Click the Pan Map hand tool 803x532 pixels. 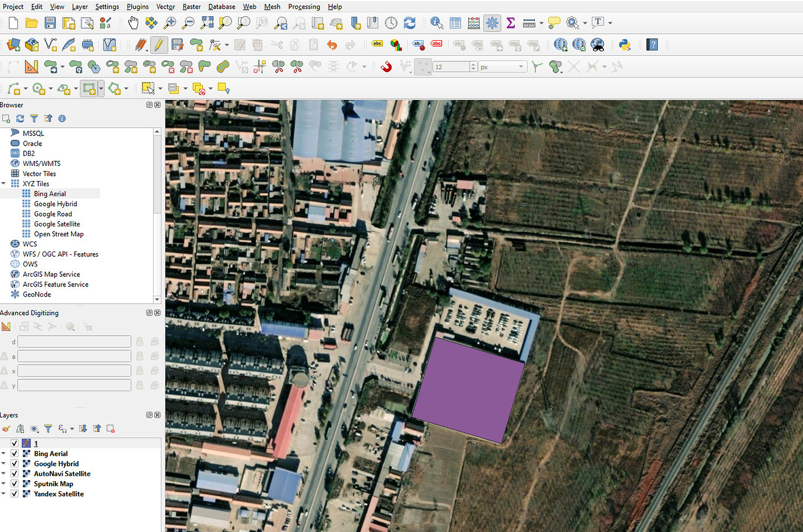pos(133,23)
